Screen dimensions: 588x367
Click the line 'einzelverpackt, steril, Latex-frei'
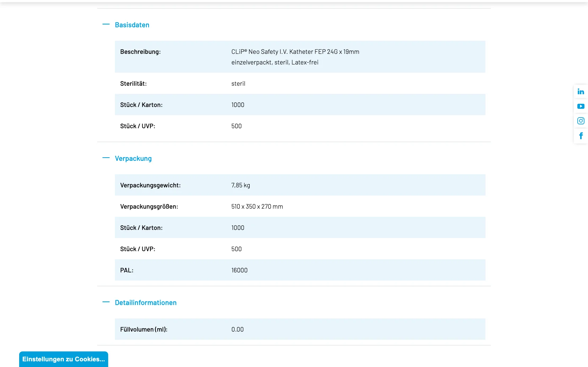point(275,62)
